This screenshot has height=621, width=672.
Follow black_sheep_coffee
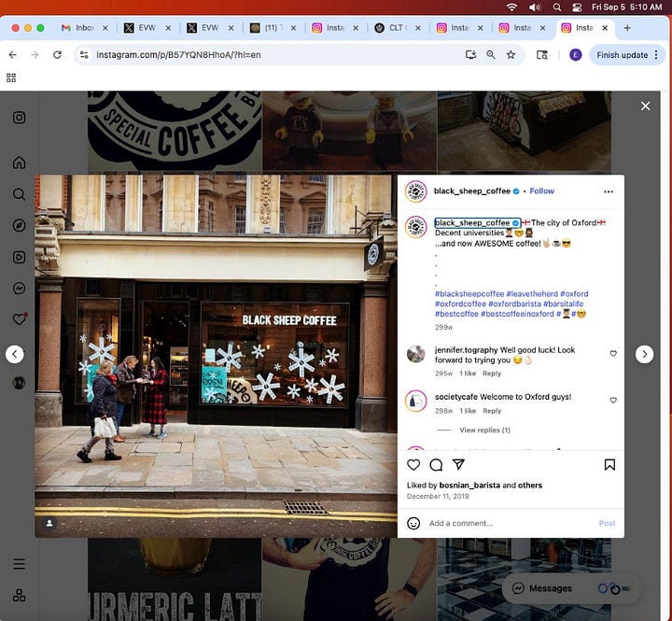541,191
